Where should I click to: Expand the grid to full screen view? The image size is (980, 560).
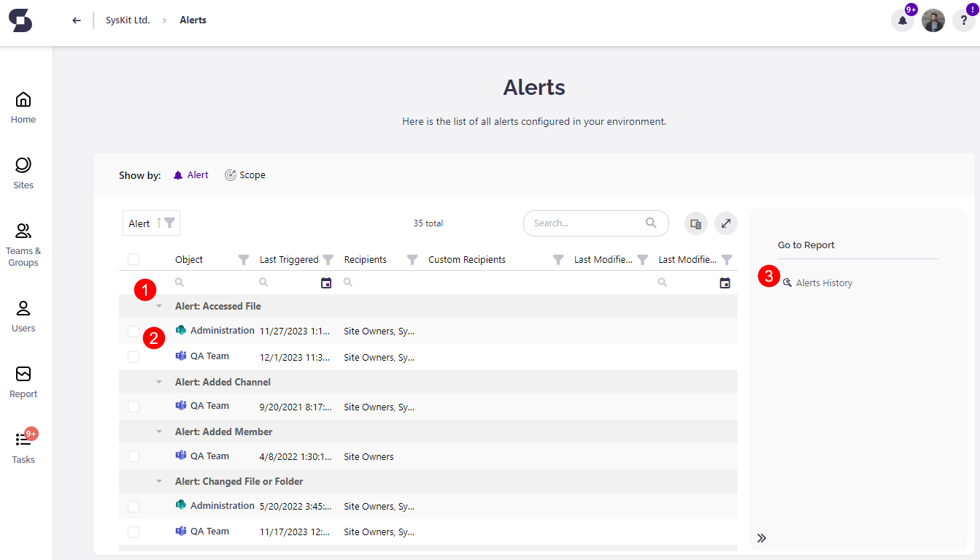(725, 223)
